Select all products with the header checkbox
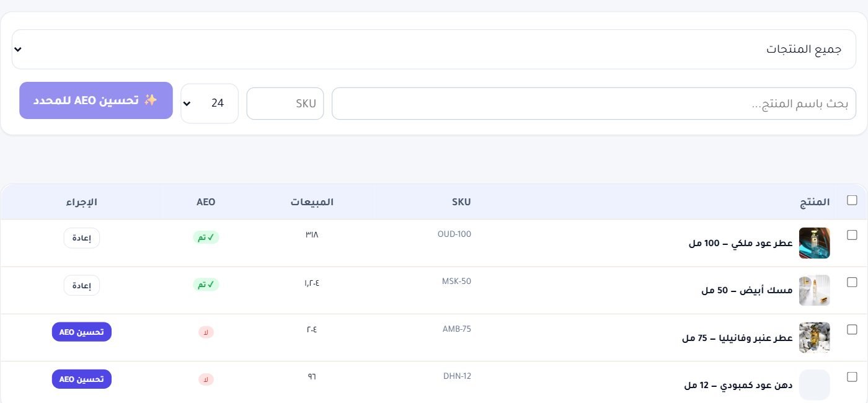868x403 pixels. tap(852, 200)
